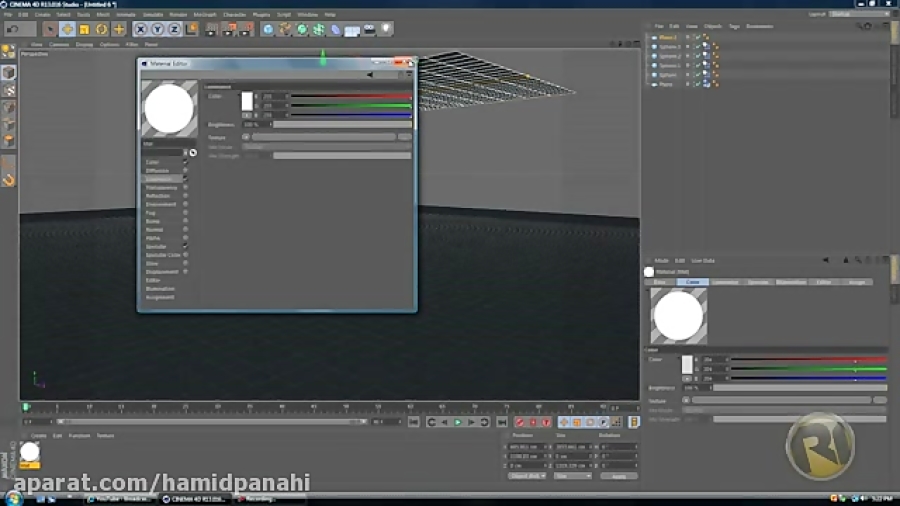Screen dimensions: 900x506
Task: Enable the Transparency channel checkbox
Action: [185, 188]
